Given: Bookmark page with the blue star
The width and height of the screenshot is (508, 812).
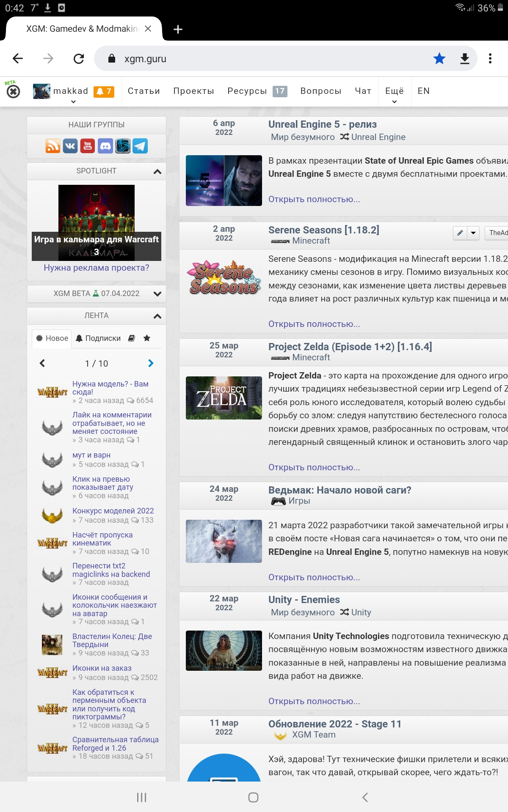Looking at the screenshot, I should pos(439,59).
